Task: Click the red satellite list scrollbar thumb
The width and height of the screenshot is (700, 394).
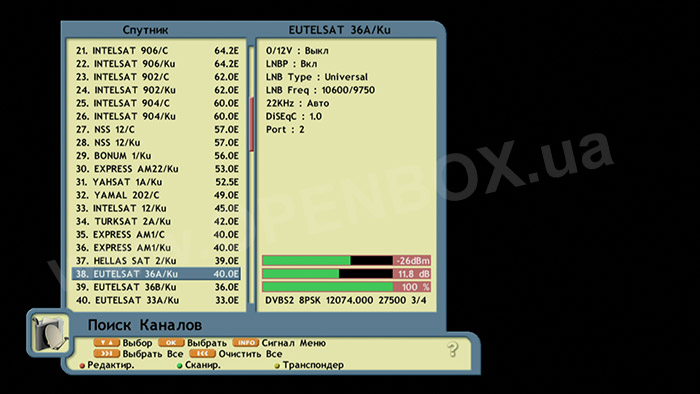Action: point(251,124)
